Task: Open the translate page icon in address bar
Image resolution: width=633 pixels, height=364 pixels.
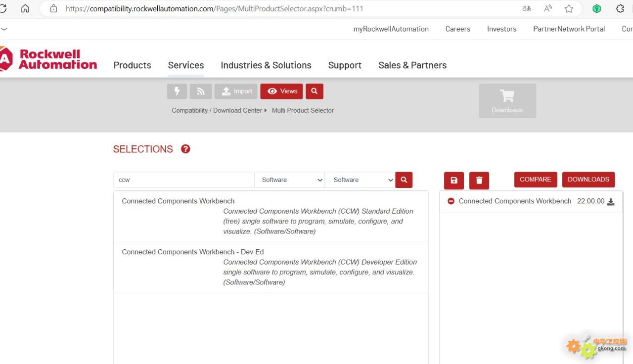Action: tap(527, 8)
